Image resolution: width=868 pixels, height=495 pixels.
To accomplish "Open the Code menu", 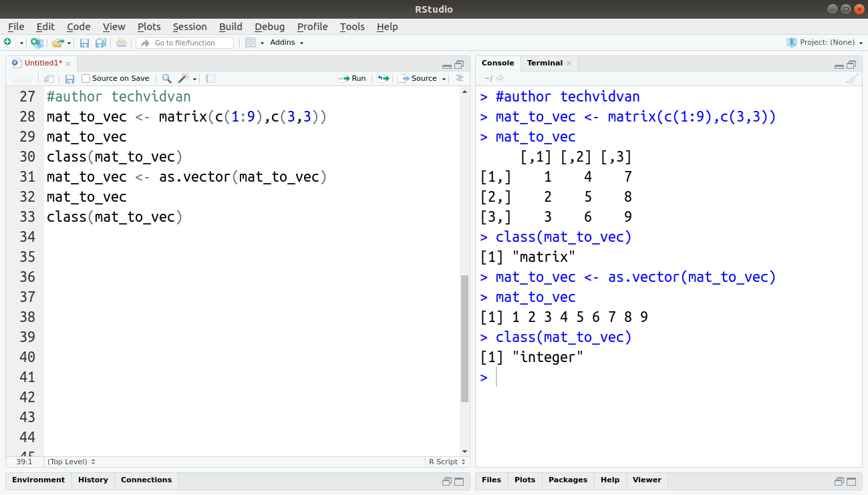I will click(x=79, y=27).
